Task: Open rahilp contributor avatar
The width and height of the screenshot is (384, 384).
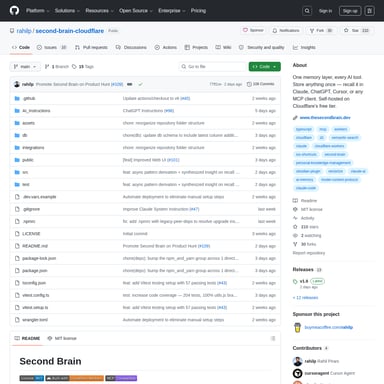Action: (297, 361)
